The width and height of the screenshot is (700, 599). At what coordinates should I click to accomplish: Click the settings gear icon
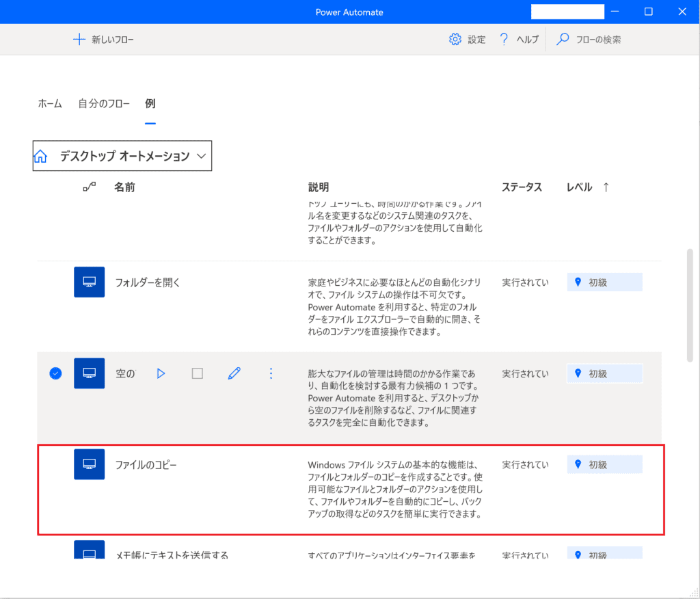455,40
